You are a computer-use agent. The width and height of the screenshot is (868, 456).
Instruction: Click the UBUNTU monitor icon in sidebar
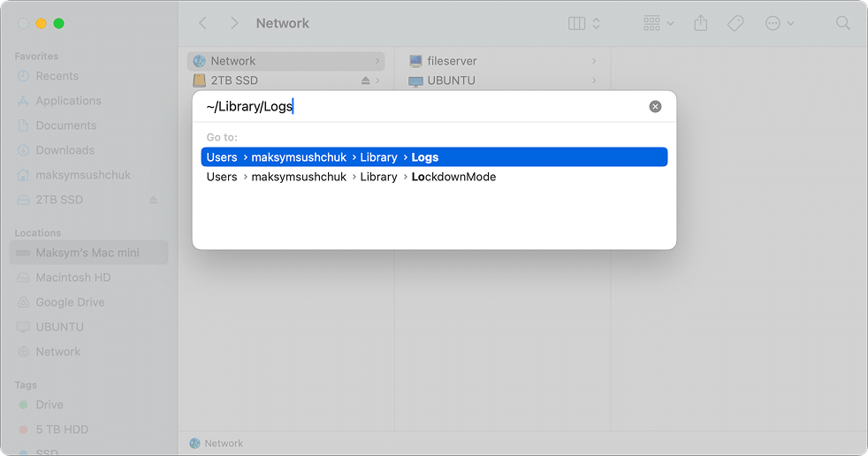[x=23, y=327]
